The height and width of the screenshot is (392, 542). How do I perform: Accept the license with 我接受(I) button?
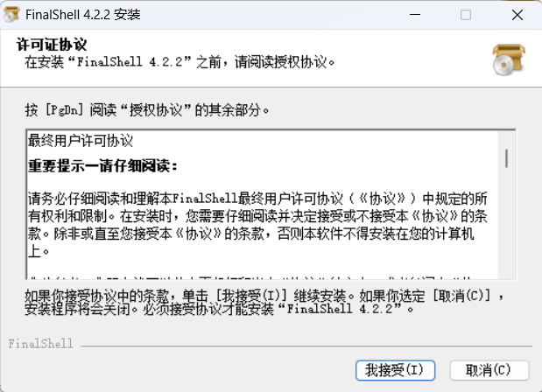395,370
